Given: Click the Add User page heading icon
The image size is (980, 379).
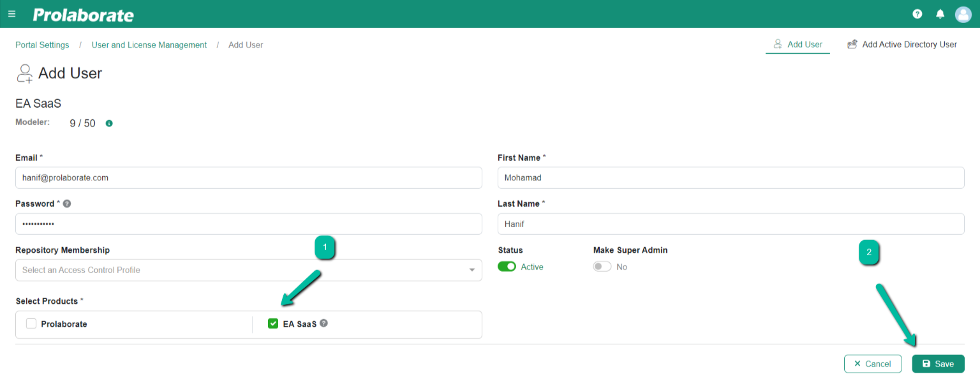Looking at the screenshot, I should point(24,73).
